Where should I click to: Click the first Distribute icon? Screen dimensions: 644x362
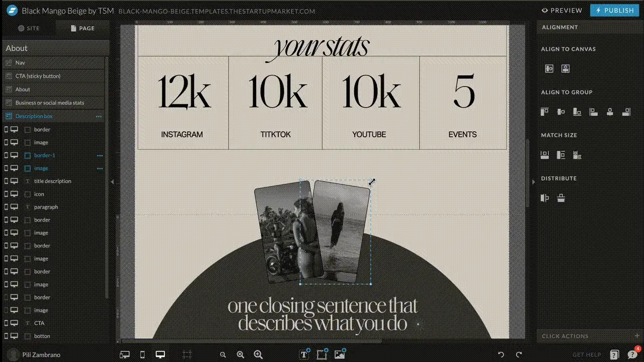tap(545, 198)
